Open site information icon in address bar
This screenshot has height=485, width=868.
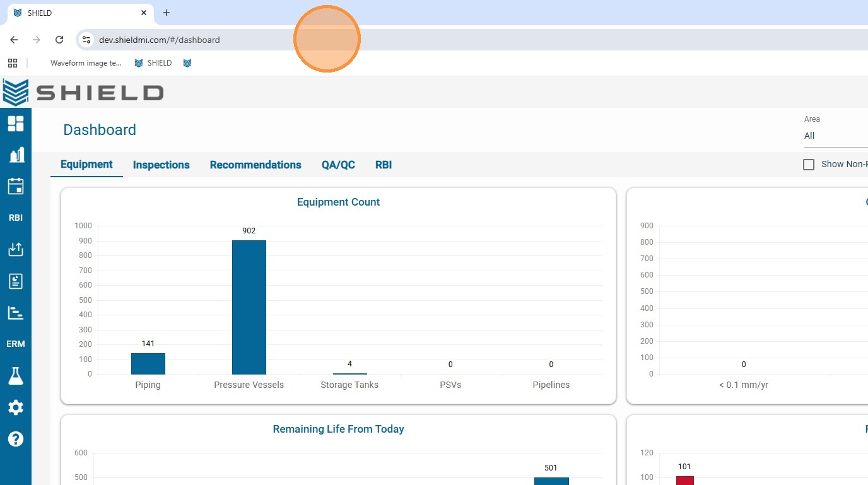tap(87, 40)
